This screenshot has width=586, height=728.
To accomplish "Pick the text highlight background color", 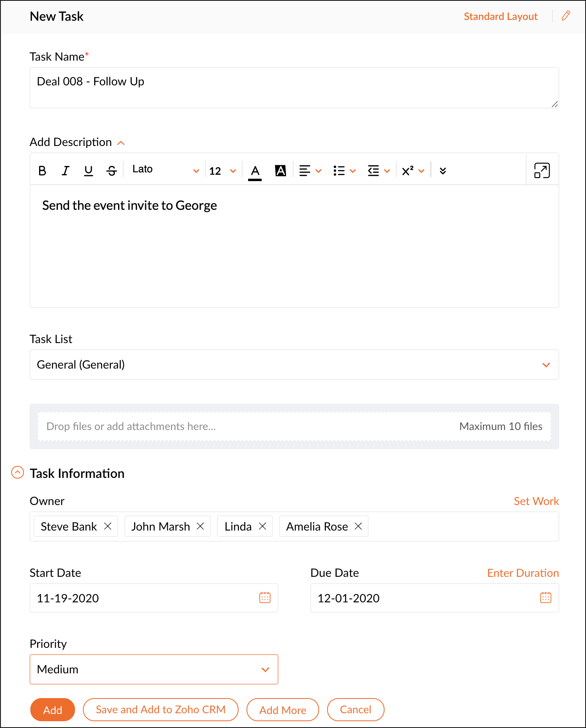I will click(x=280, y=171).
